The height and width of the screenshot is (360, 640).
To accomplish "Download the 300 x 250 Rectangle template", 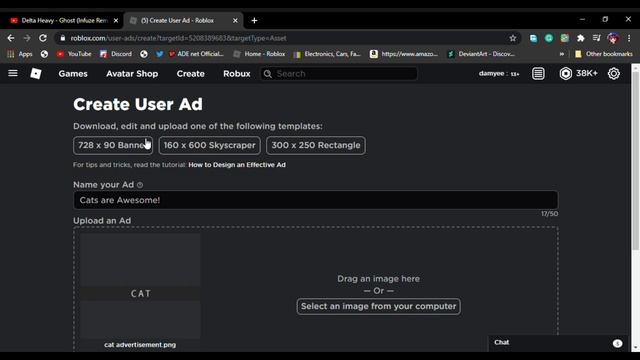I will click(x=316, y=145).
